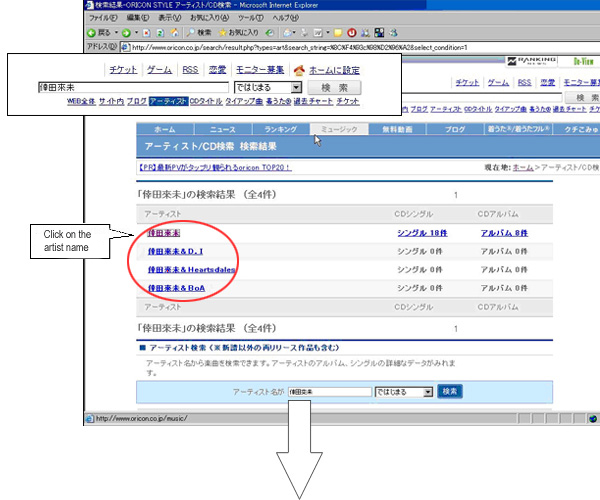This screenshot has height=500, width=600.
Task: Click the IE Back arrow icon
Action: click(91, 33)
